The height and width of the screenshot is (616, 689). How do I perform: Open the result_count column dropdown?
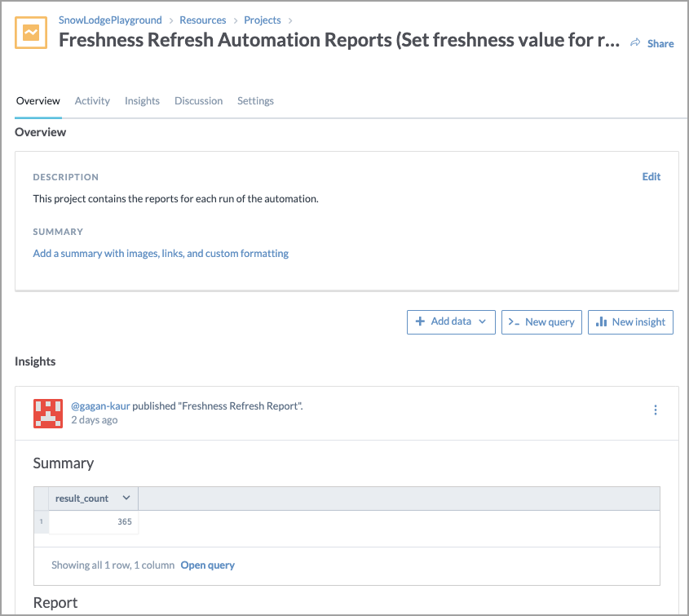pyautogui.click(x=126, y=498)
